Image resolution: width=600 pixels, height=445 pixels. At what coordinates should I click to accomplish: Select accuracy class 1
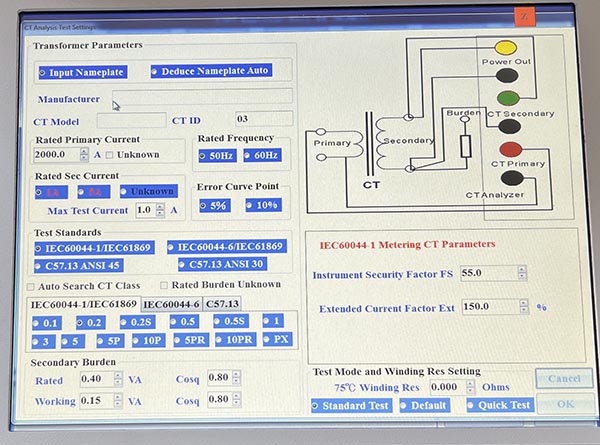[273, 321]
